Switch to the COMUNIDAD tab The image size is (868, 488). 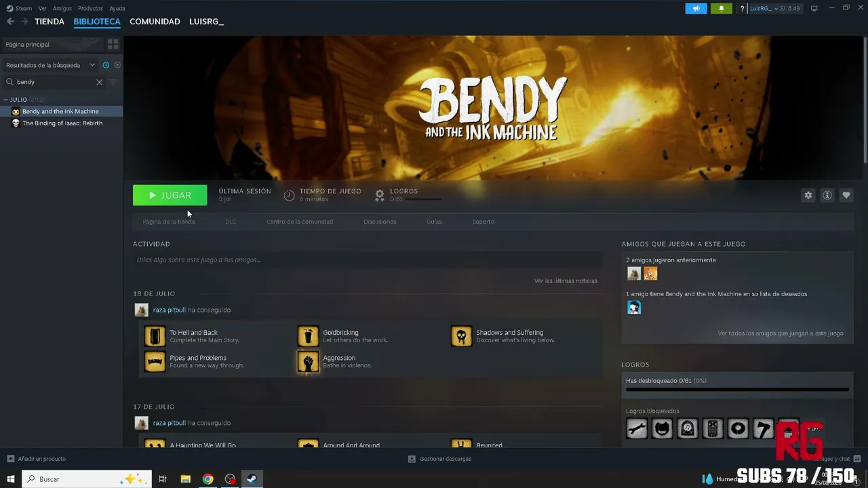pos(155,22)
